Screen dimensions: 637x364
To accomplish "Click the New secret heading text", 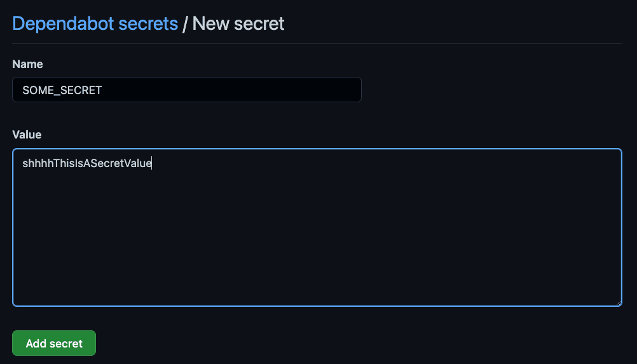I will click(x=238, y=24).
